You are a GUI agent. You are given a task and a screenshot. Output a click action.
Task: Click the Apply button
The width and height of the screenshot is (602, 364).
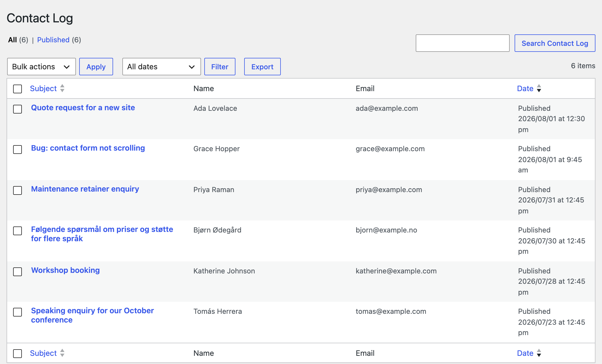pyautogui.click(x=96, y=67)
